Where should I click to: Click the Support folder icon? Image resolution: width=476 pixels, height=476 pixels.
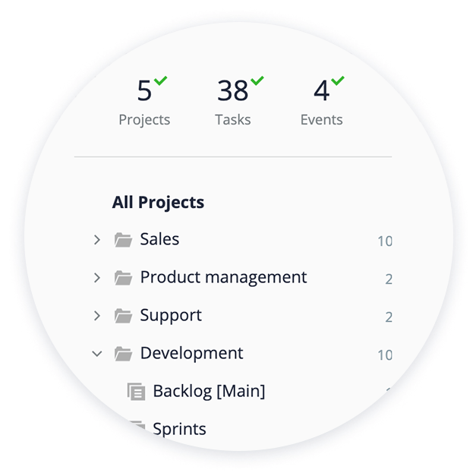123,316
